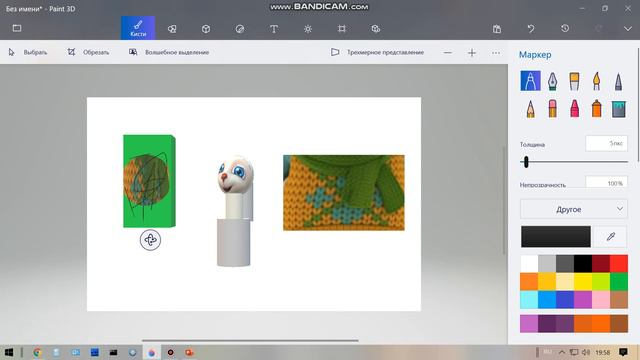The width and height of the screenshot is (640, 360).
Task: Select the green 3D box object
Action: [149, 181]
